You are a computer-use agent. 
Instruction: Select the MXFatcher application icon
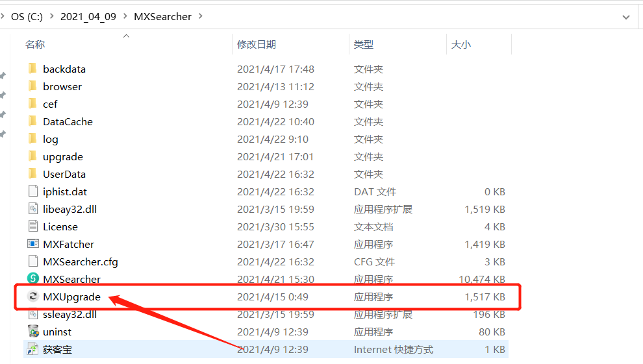33,244
